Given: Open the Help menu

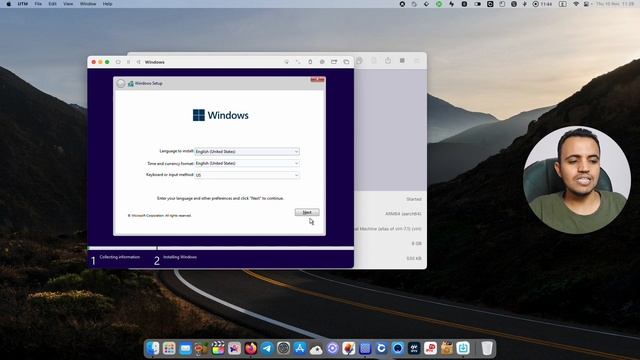Looking at the screenshot, I should tap(107, 4).
